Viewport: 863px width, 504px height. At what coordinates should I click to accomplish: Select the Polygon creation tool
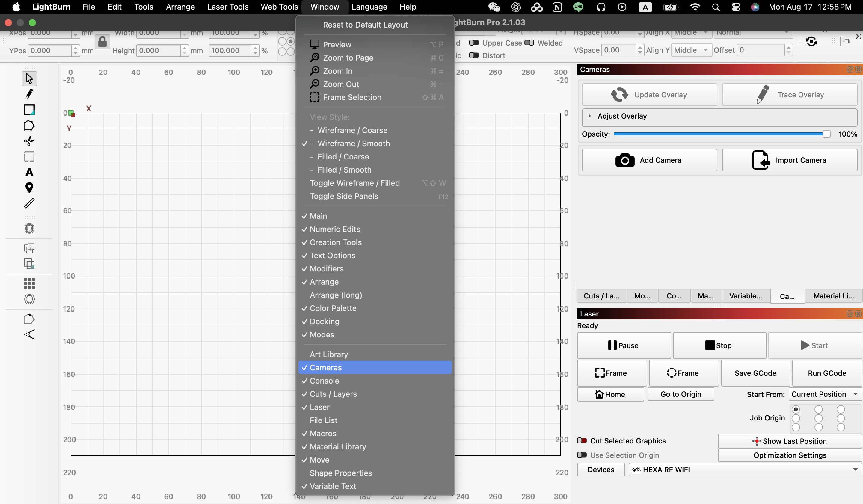pyautogui.click(x=29, y=126)
